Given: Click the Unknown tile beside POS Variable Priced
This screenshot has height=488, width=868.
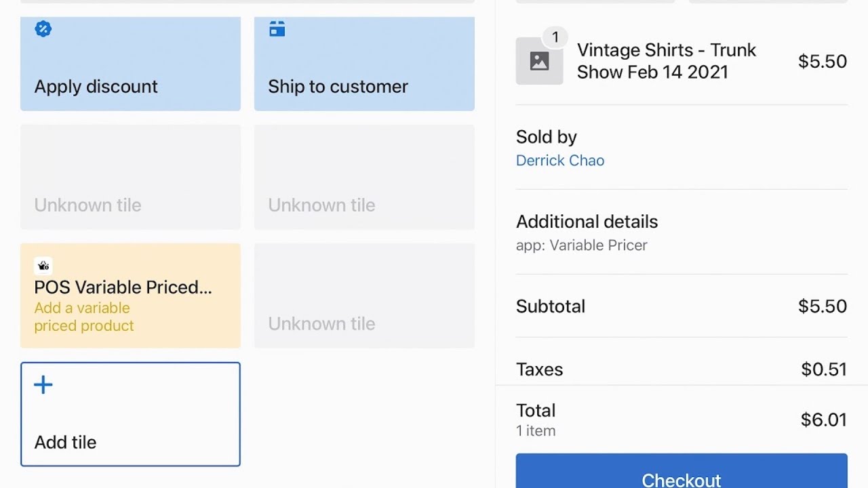Looking at the screenshot, I should coord(364,296).
